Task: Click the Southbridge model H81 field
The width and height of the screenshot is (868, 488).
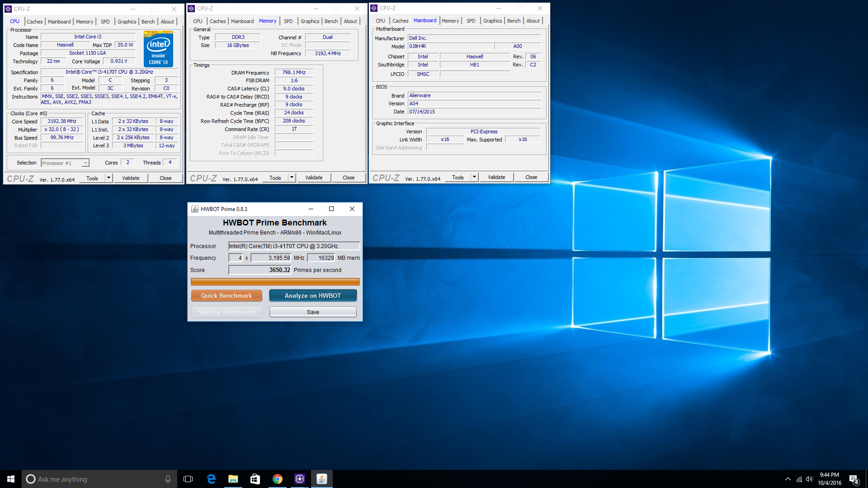Action: tap(475, 65)
